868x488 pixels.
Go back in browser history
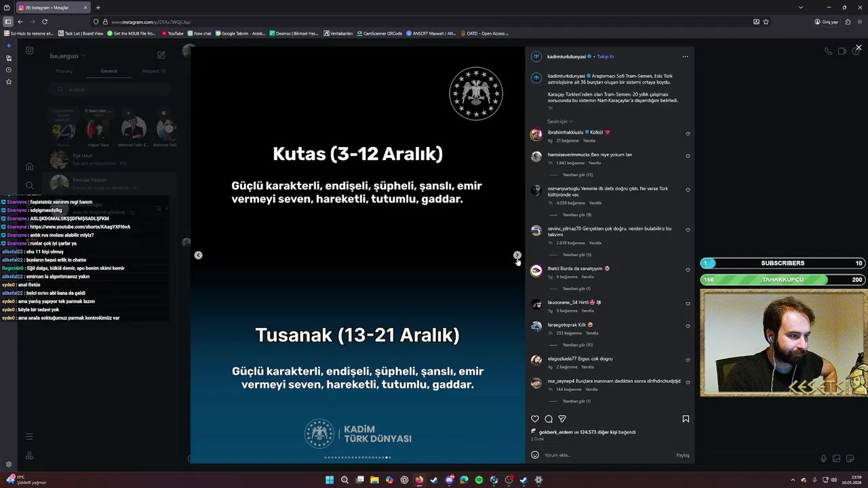tap(20, 22)
